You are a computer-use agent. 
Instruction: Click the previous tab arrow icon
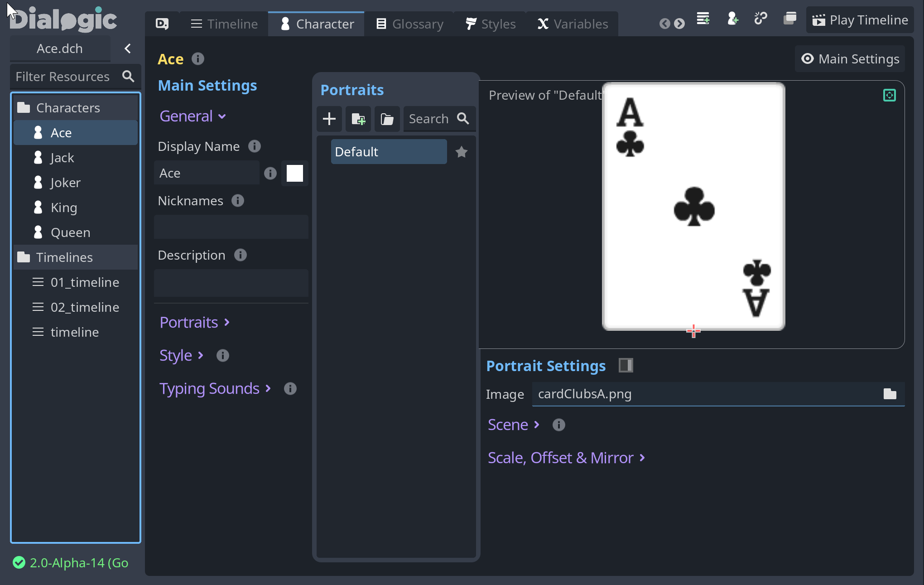(x=664, y=24)
